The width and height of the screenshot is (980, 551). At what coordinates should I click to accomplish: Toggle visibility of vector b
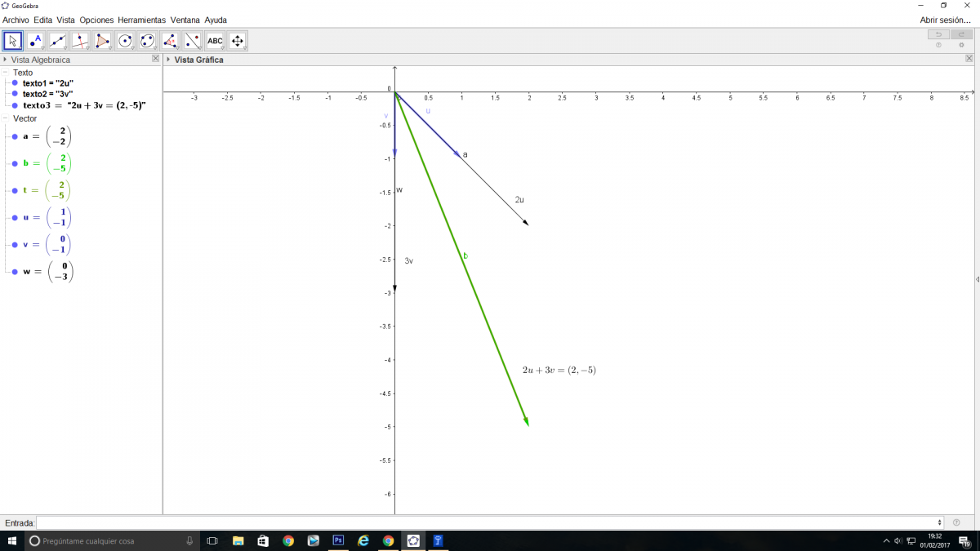coord(15,163)
